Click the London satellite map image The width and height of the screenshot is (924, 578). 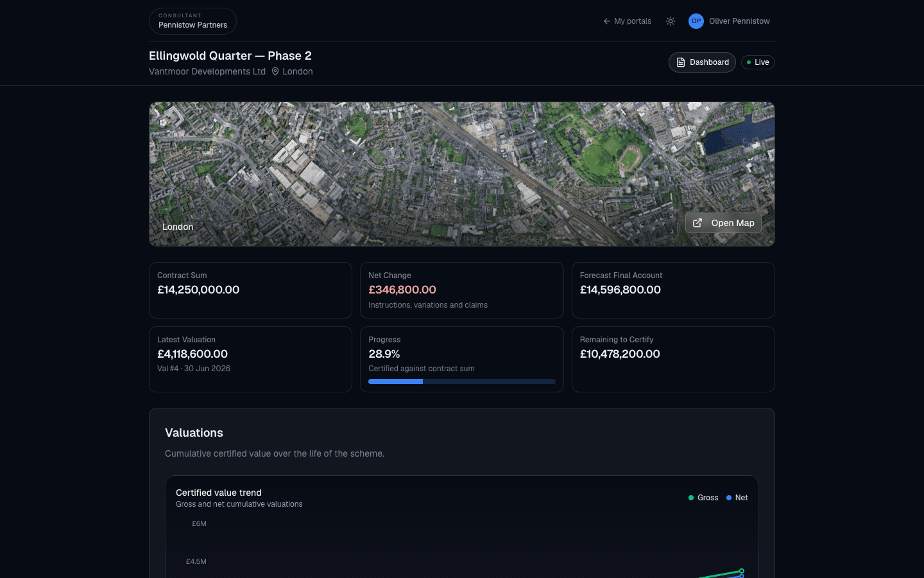(462, 174)
